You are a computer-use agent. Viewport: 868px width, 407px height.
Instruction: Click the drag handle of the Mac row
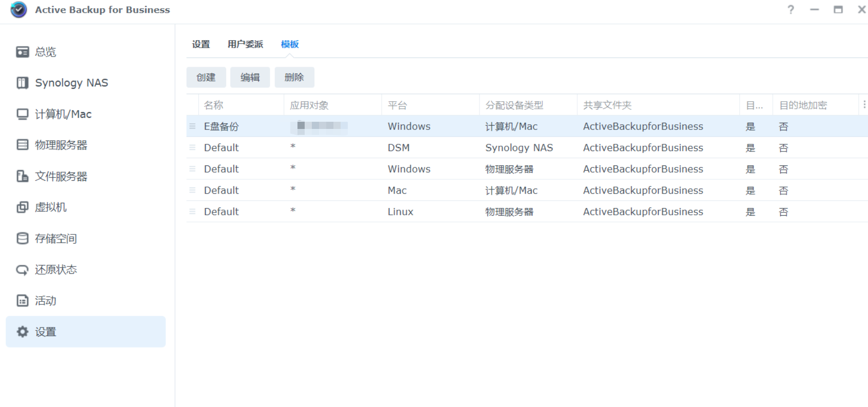(192, 190)
